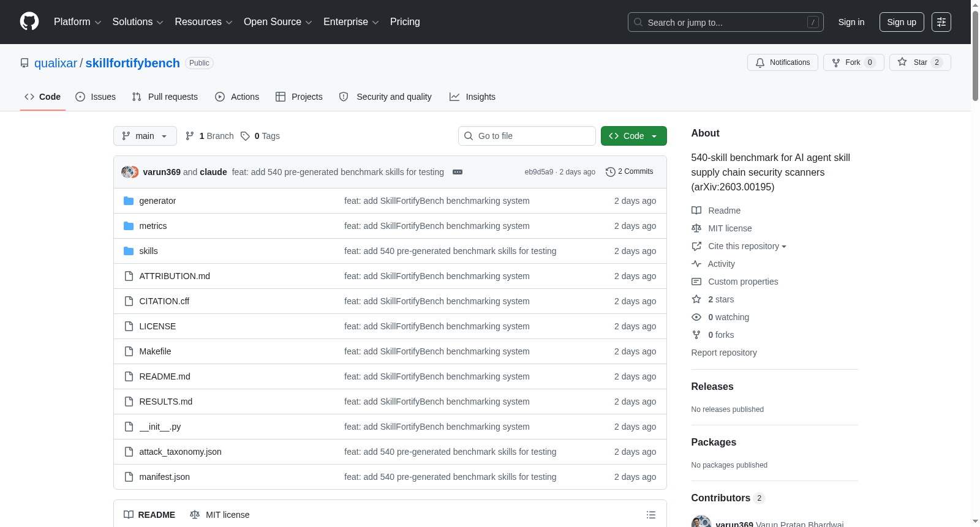Viewport: 980px width, 527px height.
Task: View the 2 stars stargazers link
Action: point(713,299)
